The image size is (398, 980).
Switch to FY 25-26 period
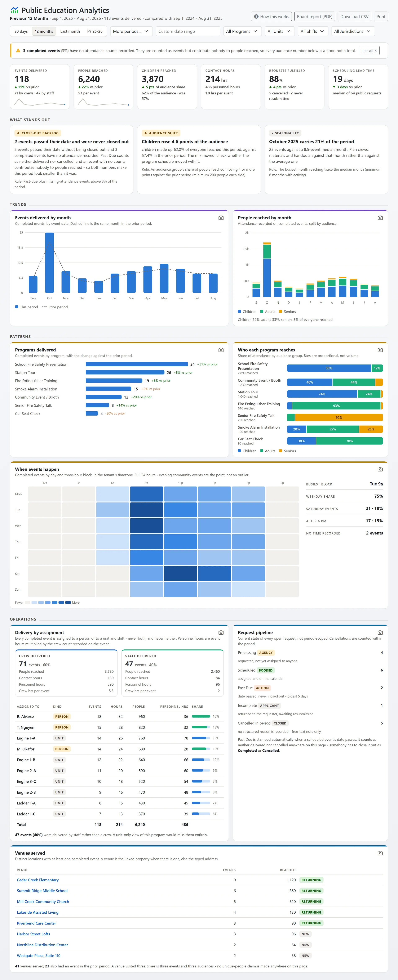[x=95, y=32]
